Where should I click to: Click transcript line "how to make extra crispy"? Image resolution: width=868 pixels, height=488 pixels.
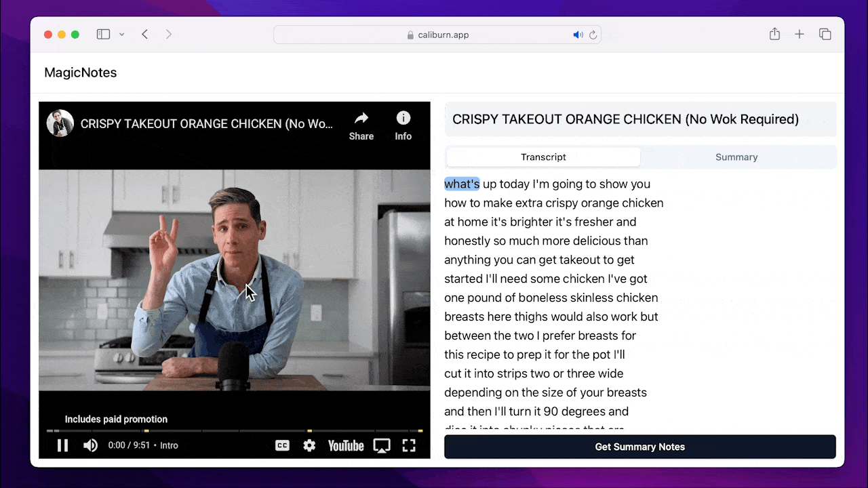[554, 203]
